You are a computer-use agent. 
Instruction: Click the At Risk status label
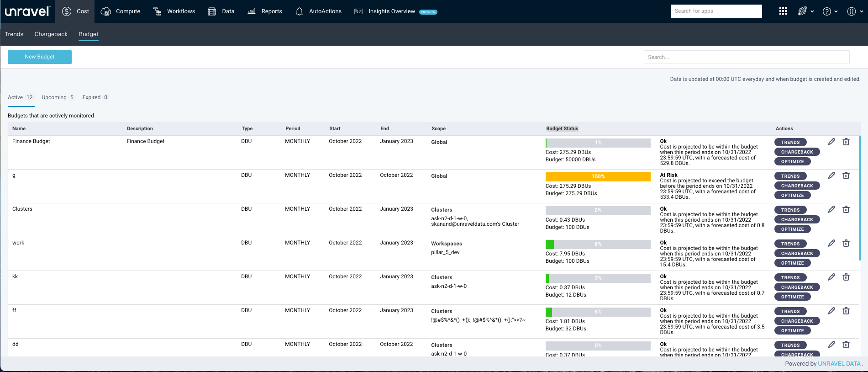668,175
